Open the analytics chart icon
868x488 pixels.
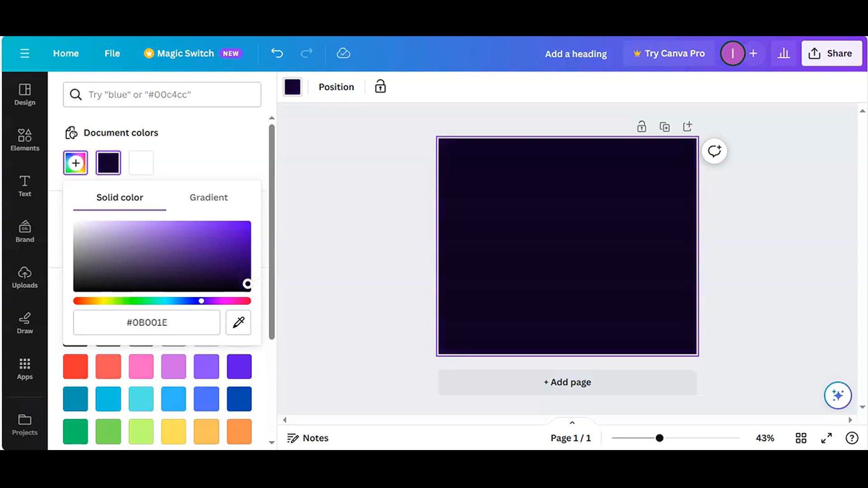click(783, 53)
